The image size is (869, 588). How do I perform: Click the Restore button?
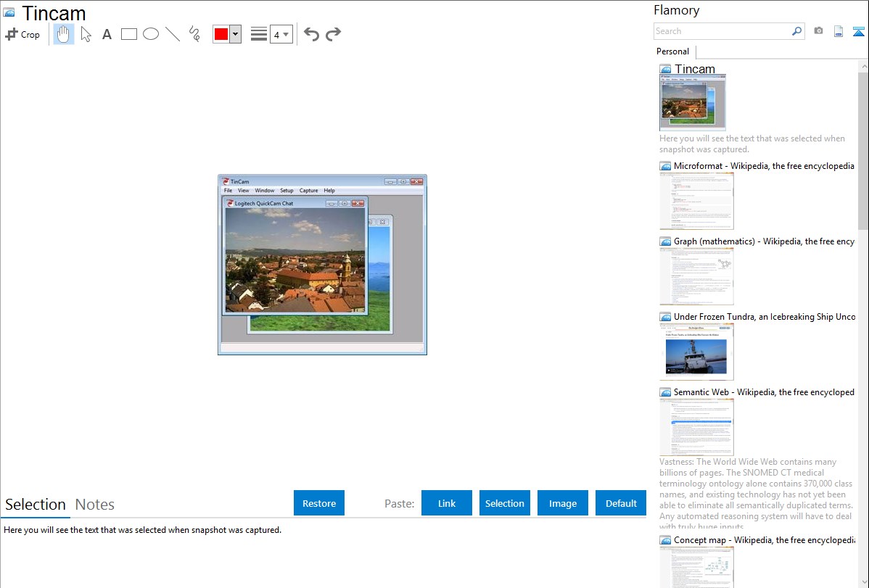[x=319, y=503]
